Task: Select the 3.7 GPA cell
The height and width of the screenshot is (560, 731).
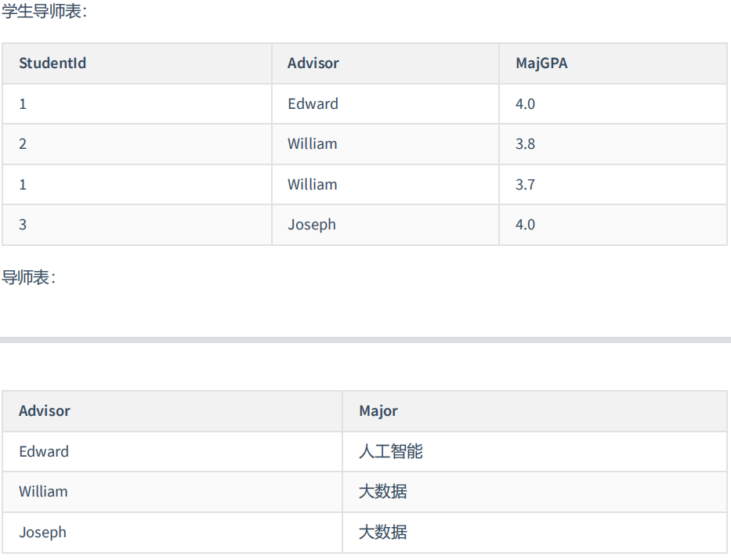Action: 613,185
